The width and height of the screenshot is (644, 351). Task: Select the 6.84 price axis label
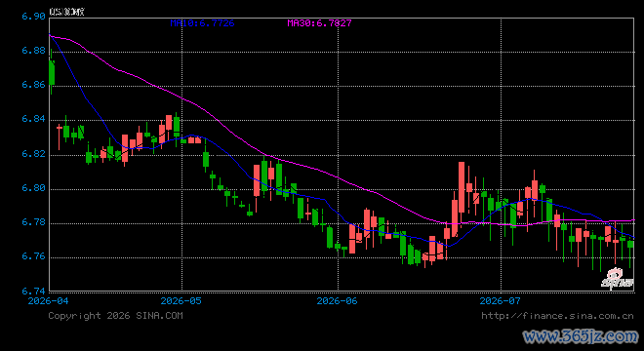(x=33, y=119)
